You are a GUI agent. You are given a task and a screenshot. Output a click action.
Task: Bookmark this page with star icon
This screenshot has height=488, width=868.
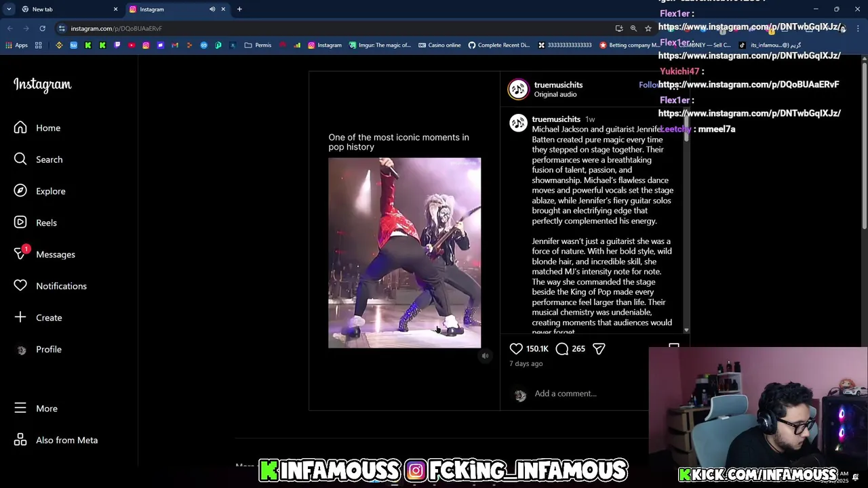coord(648,28)
